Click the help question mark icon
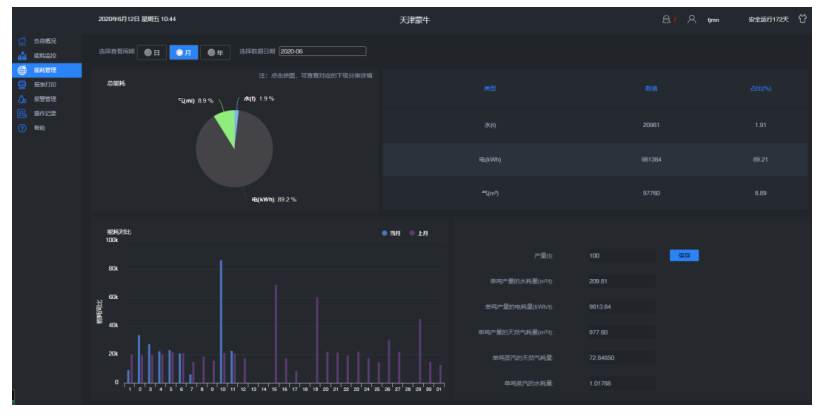This screenshot has width=819, height=418. [x=22, y=127]
